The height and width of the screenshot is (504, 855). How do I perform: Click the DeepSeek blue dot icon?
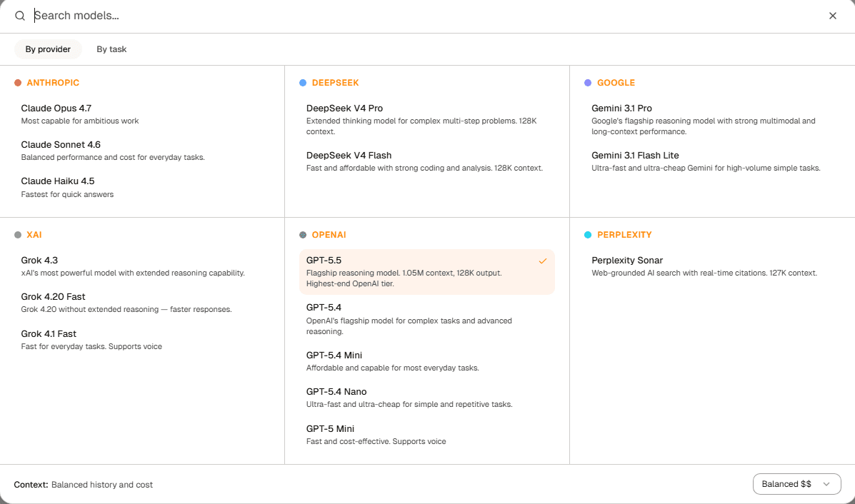pyautogui.click(x=303, y=83)
